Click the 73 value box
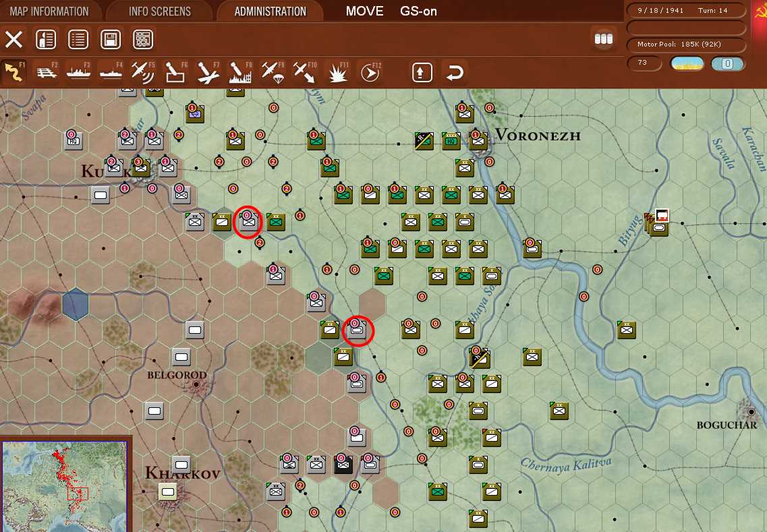Viewport: 767px width, 532px height. (x=644, y=63)
